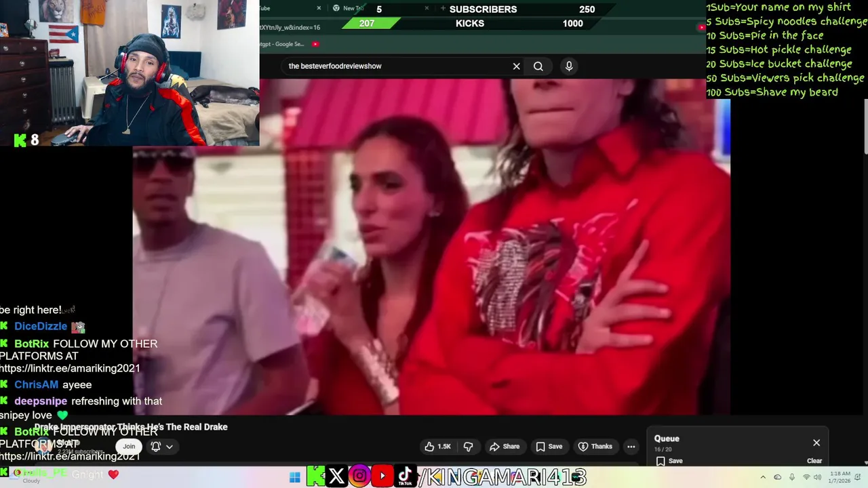
Task: Click the streamer webcam thumbnail
Action: point(130,73)
